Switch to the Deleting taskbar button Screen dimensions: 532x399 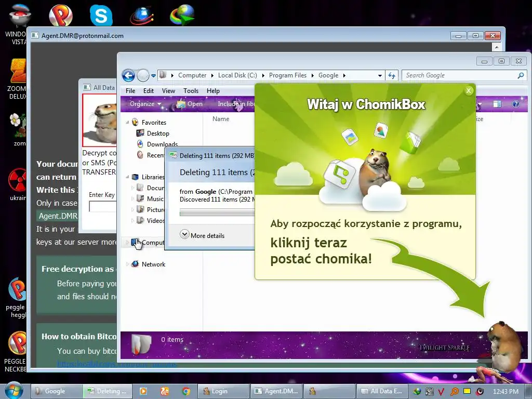point(107,391)
